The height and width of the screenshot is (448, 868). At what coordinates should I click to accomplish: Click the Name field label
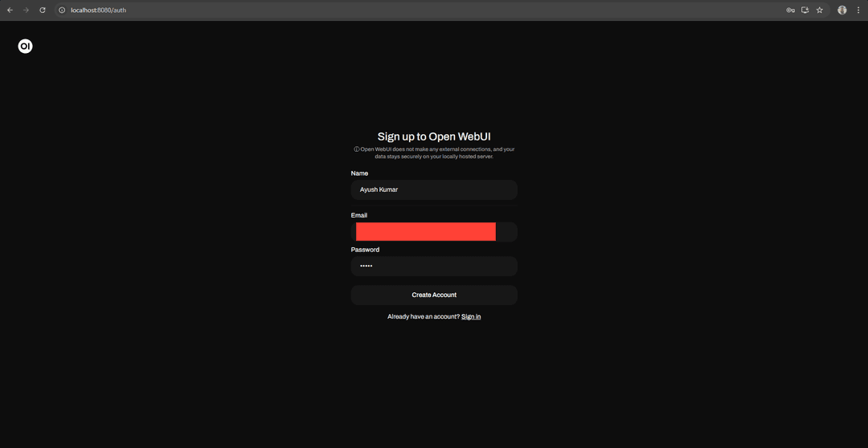(x=359, y=173)
